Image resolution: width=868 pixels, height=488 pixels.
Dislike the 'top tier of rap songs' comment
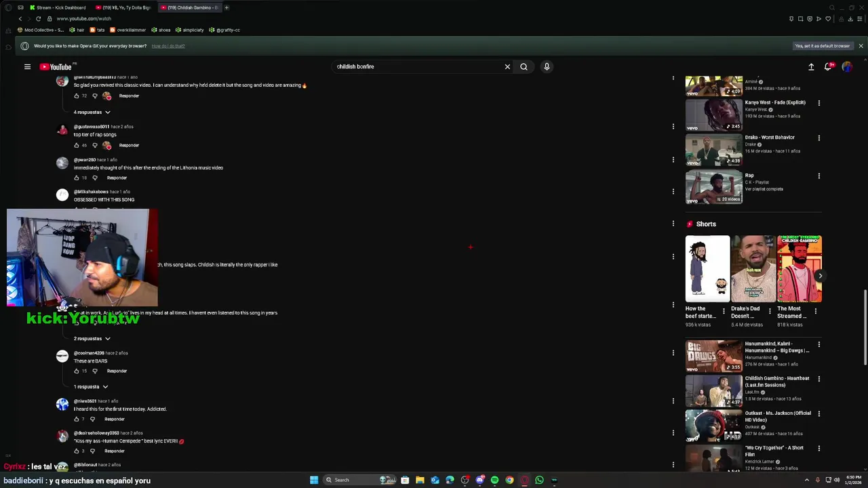tap(94, 145)
